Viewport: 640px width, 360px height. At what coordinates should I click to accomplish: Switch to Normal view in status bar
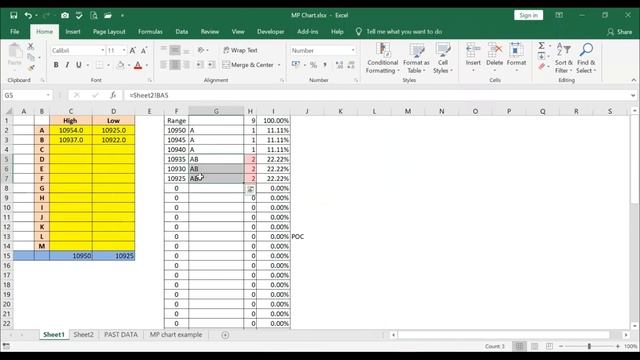pos(519,346)
